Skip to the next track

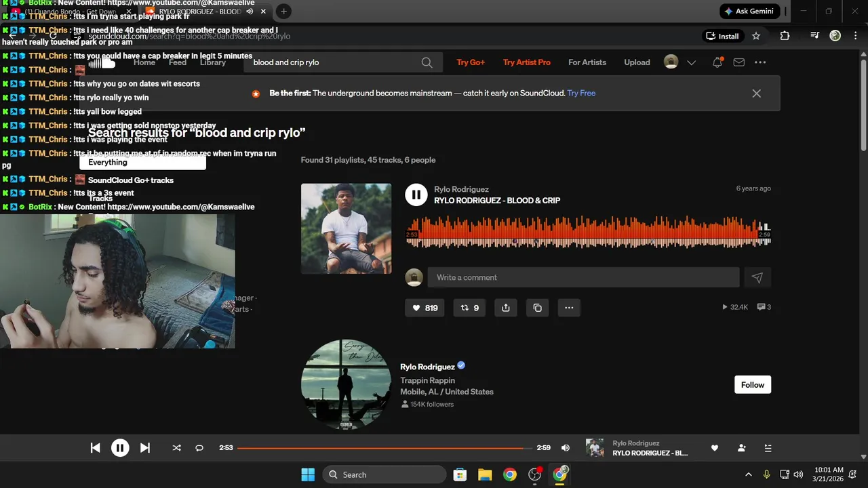pos(144,447)
